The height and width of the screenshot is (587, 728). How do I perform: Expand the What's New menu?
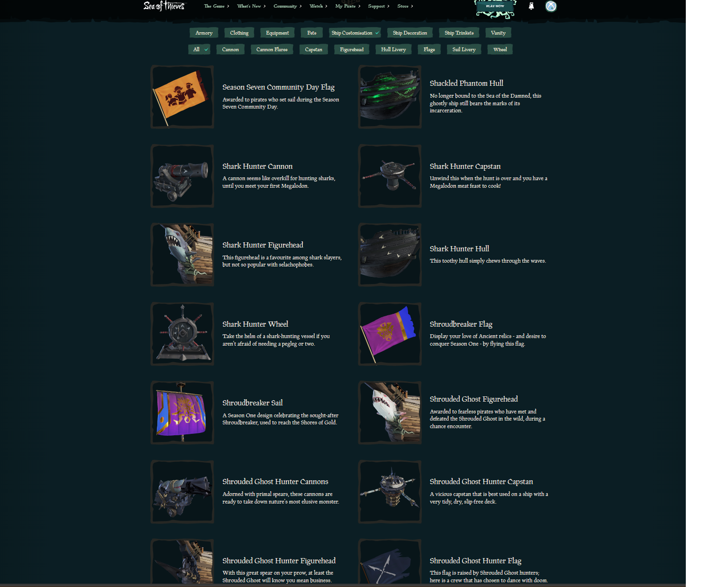pos(251,6)
